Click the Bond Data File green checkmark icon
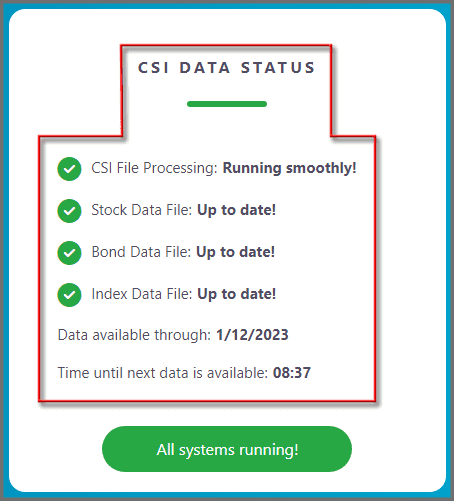 click(x=69, y=253)
